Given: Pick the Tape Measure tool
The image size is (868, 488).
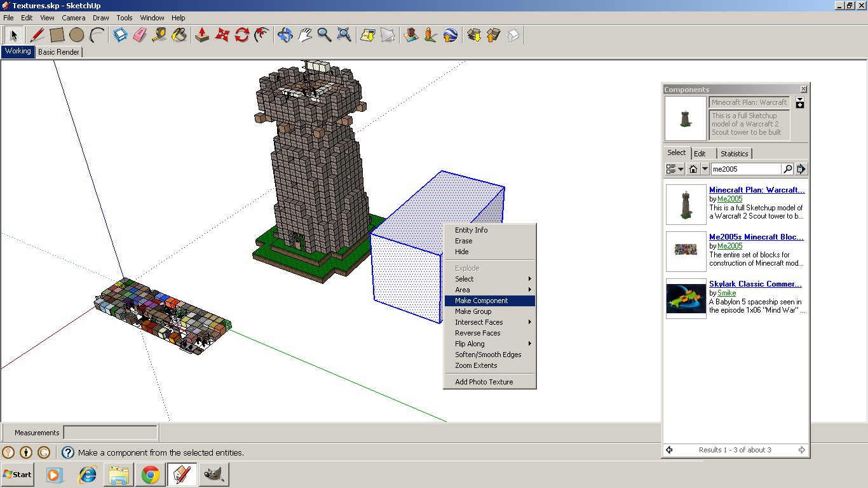Looking at the screenshot, I should [160, 35].
